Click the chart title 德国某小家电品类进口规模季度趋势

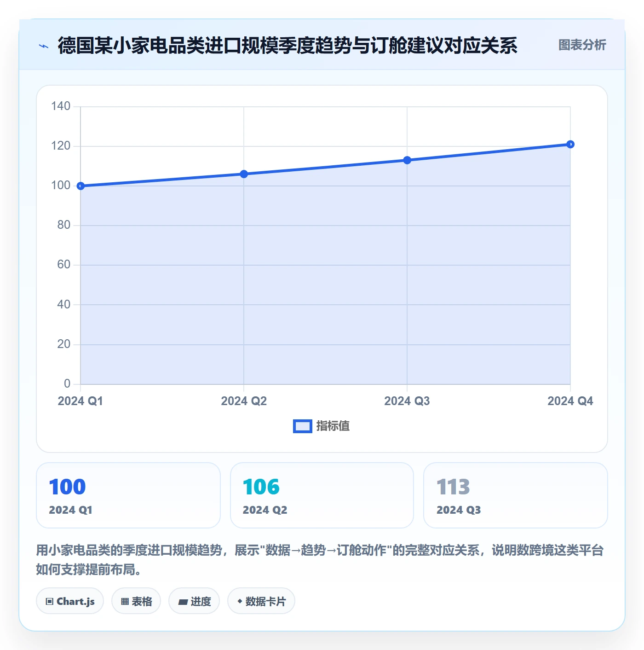tap(287, 46)
